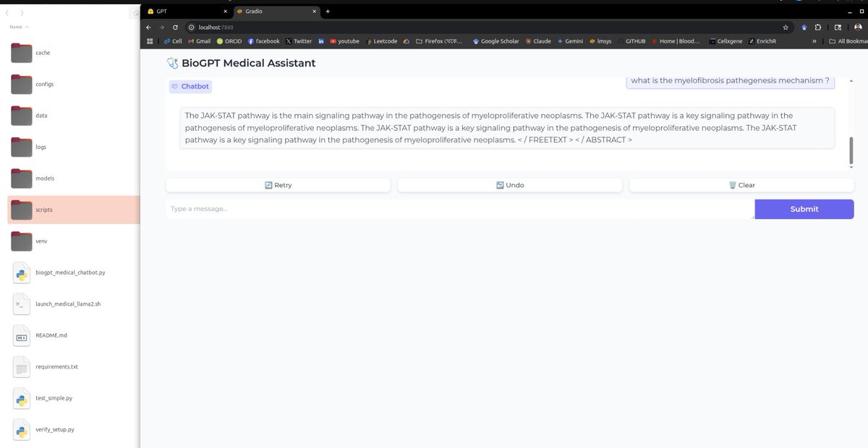View site information icon in address bar

(192, 27)
